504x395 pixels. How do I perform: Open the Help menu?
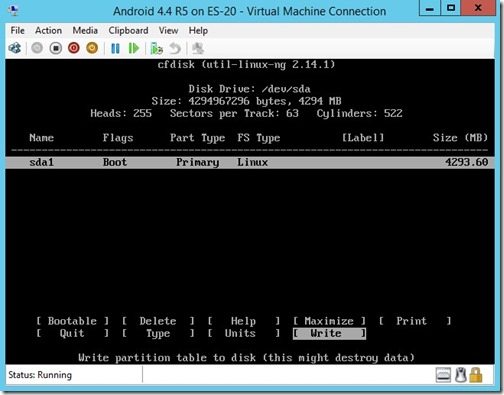pyautogui.click(x=198, y=30)
